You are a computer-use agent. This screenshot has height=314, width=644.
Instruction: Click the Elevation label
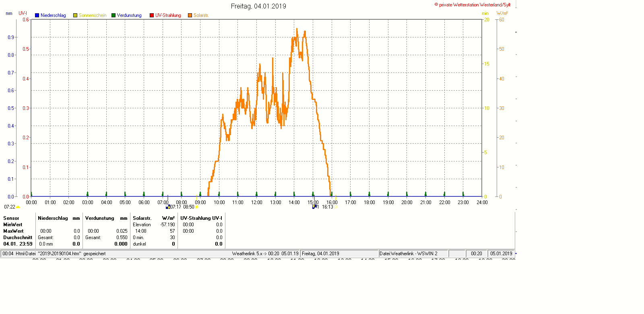[142, 225]
